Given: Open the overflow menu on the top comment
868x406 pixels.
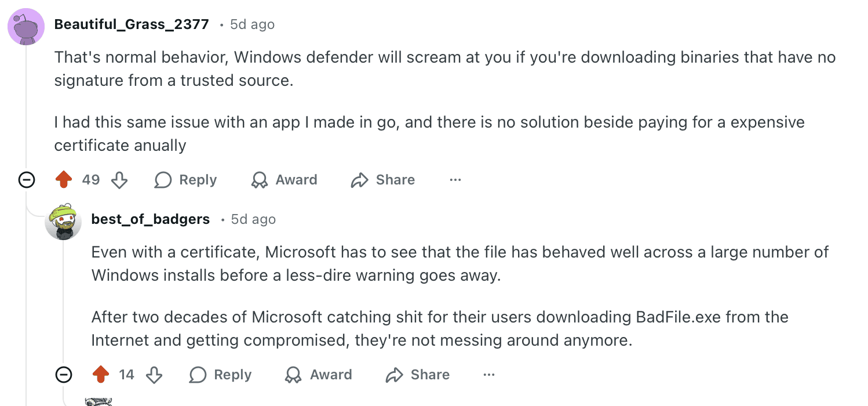Looking at the screenshot, I should pyautogui.click(x=455, y=180).
